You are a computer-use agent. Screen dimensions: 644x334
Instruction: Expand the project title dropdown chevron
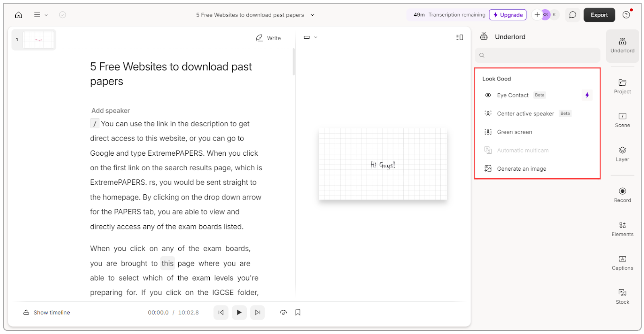click(x=312, y=15)
